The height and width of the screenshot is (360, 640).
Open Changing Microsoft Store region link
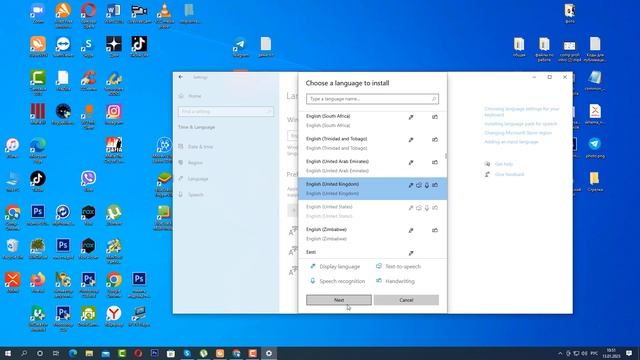click(x=518, y=133)
